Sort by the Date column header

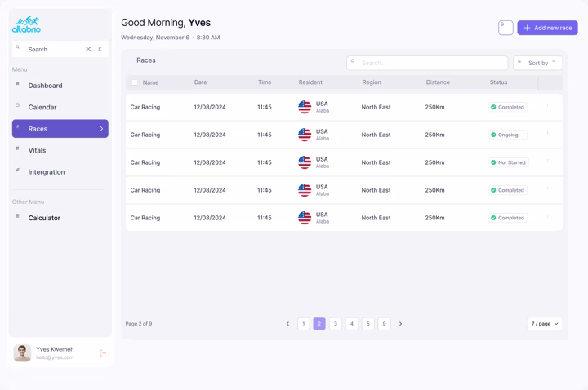201,82
